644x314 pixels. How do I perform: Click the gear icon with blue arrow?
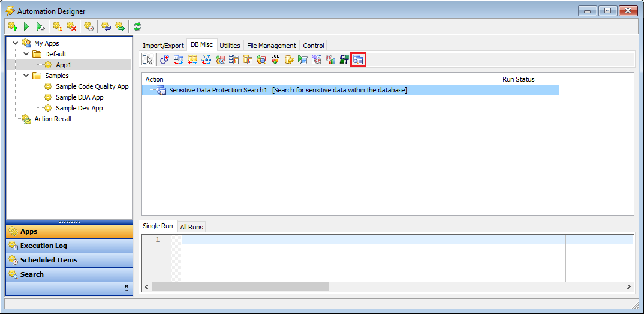(106, 26)
